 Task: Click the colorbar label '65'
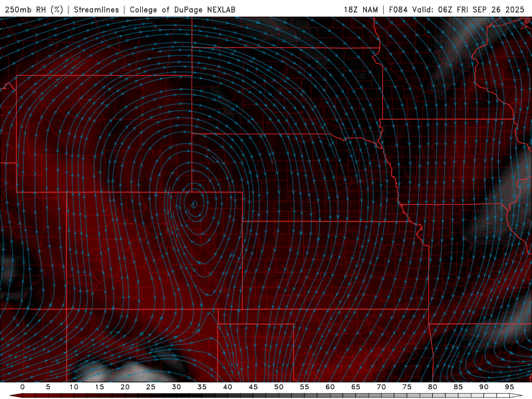(356, 387)
